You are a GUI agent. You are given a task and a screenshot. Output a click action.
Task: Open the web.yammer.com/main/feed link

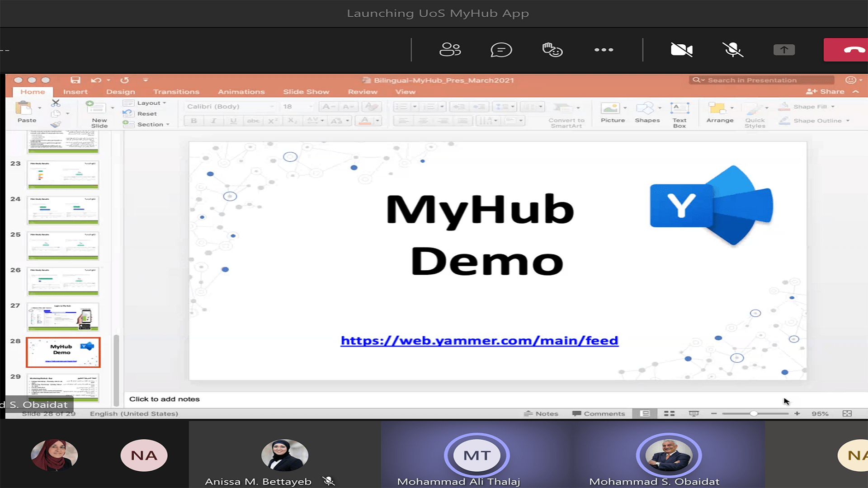(x=479, y=341)
